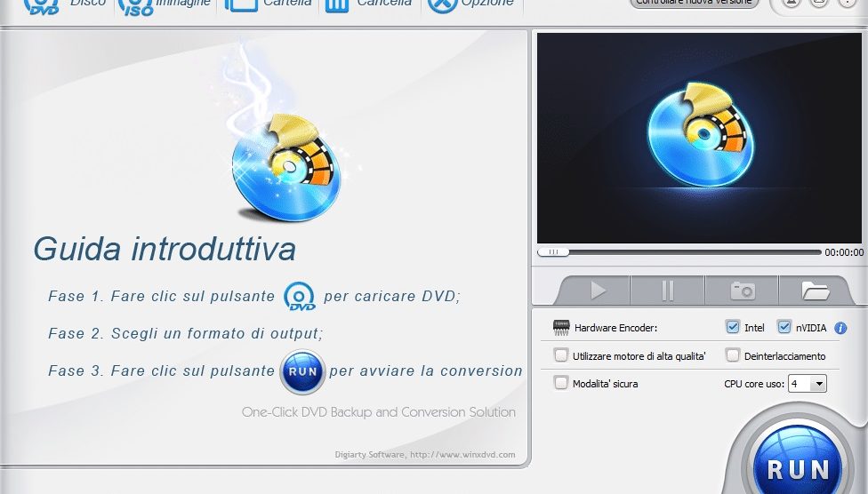
Task: Click the Cancella trash button
Action: [x=368, y=4]
